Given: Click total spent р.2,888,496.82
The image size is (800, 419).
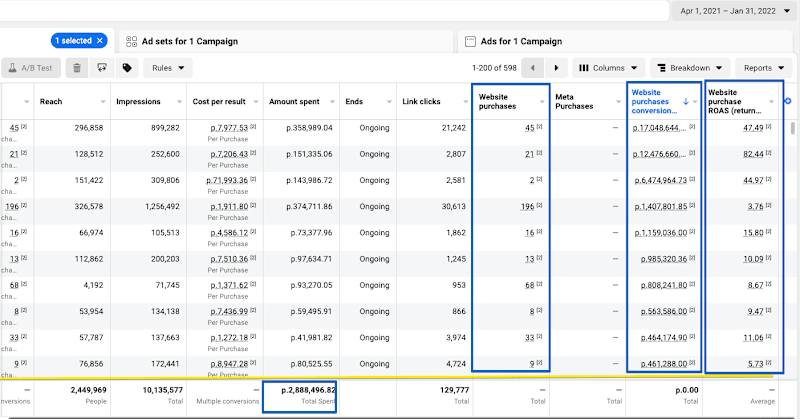Looking at the screenshot, I should click(x=309, y=390).
